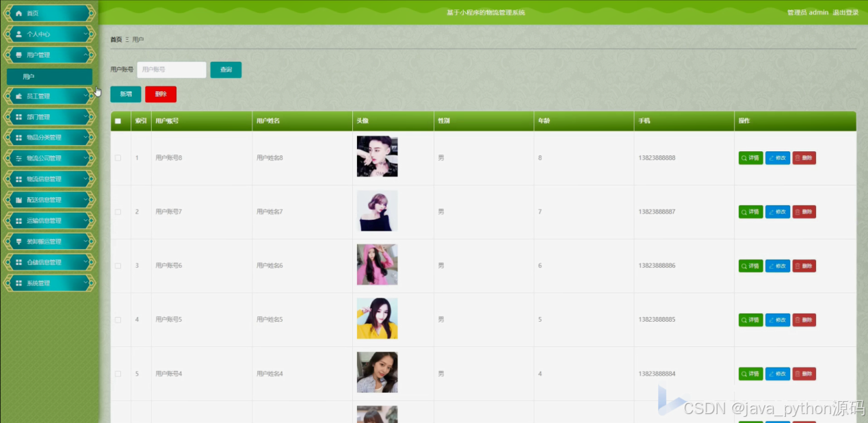Click 退出登录 to log out

pos(845,12)
